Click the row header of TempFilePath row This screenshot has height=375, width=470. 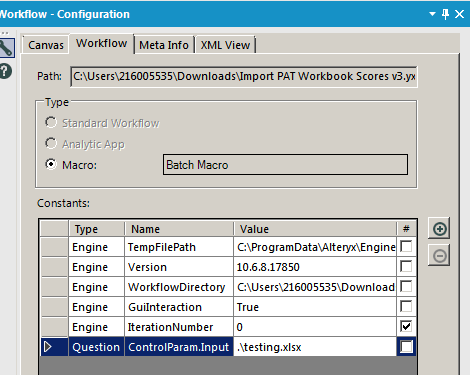[x=54, y=247]
